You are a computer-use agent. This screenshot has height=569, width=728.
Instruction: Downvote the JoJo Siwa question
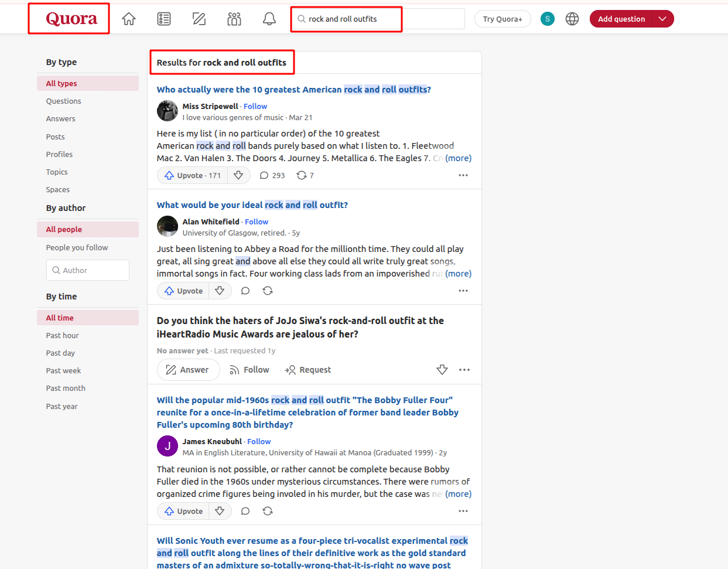tap(442, 370)
